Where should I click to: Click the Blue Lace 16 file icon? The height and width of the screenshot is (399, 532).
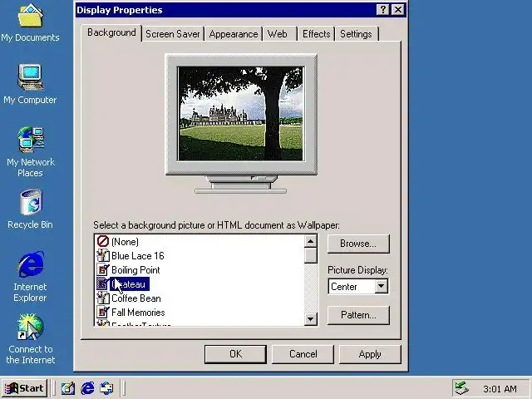point(102,255)
